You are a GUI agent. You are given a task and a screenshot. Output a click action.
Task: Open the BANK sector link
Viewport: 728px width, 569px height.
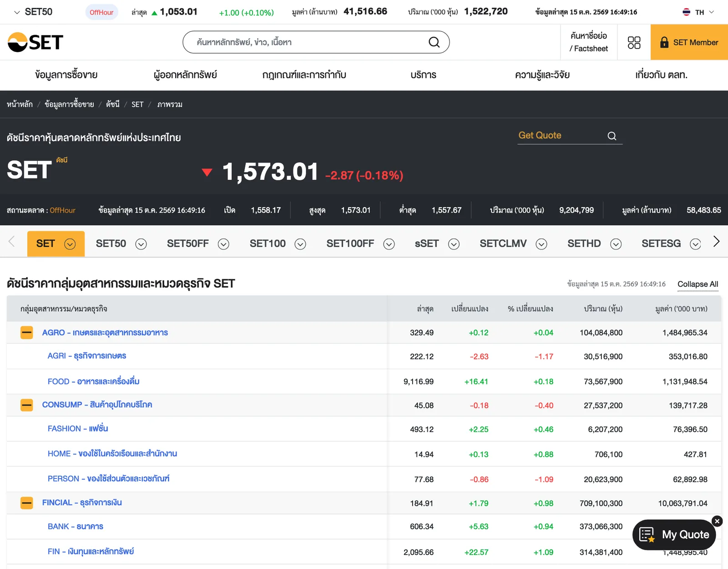pos(76,527)
